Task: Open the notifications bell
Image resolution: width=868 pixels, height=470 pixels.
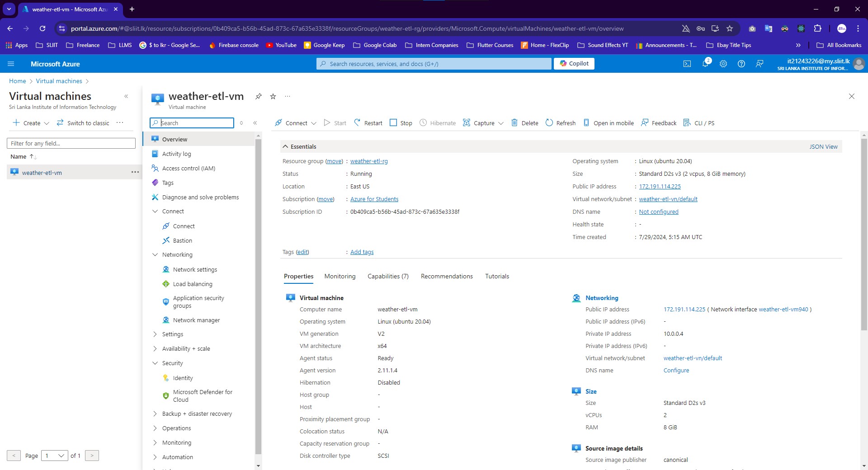Action: (x=705, y=64)
